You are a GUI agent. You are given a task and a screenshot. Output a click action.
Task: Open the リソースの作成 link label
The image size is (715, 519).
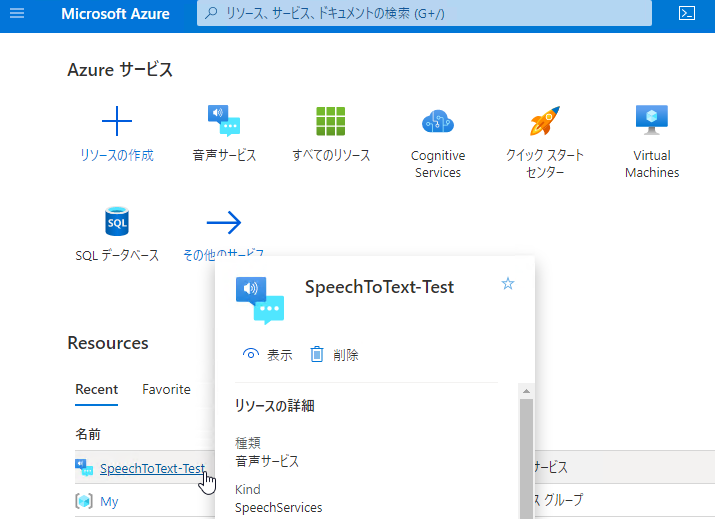coord(117,156)
